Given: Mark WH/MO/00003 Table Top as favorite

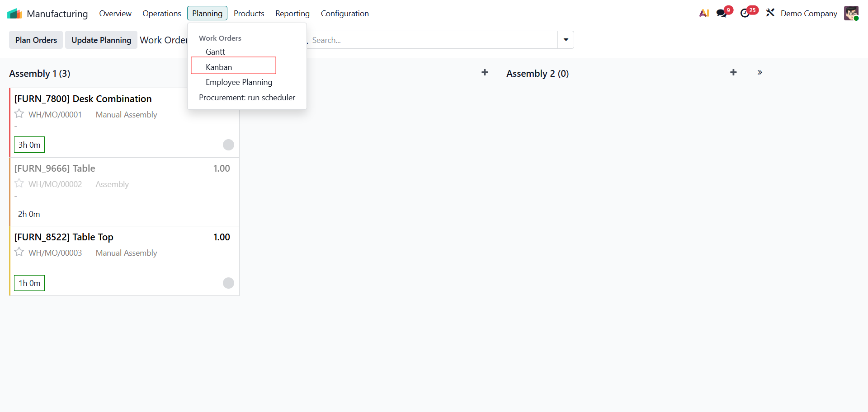Looking at the screenshot, I should pyautogui.click(x=19, y=252).
